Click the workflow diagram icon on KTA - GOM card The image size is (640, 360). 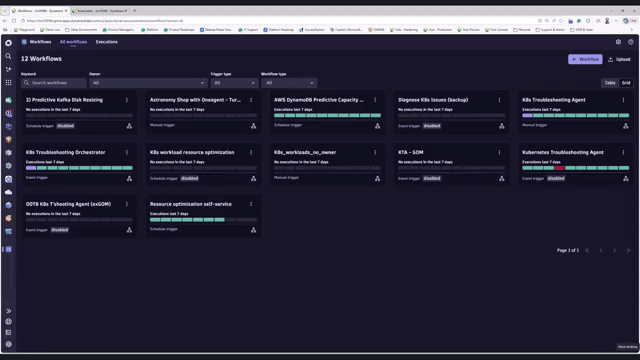tap(502, 178)
